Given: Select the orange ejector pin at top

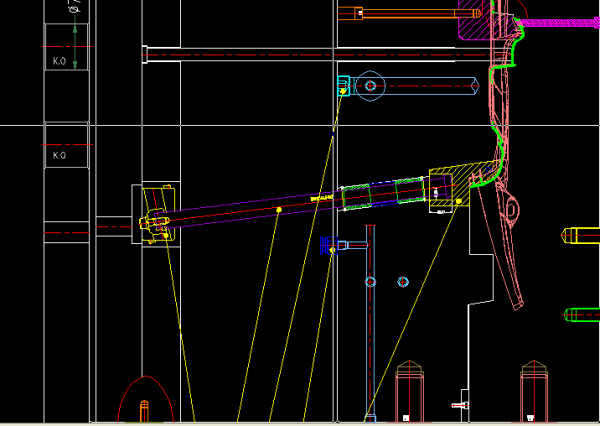Looking at the screenshot, I should pos(409,13).
